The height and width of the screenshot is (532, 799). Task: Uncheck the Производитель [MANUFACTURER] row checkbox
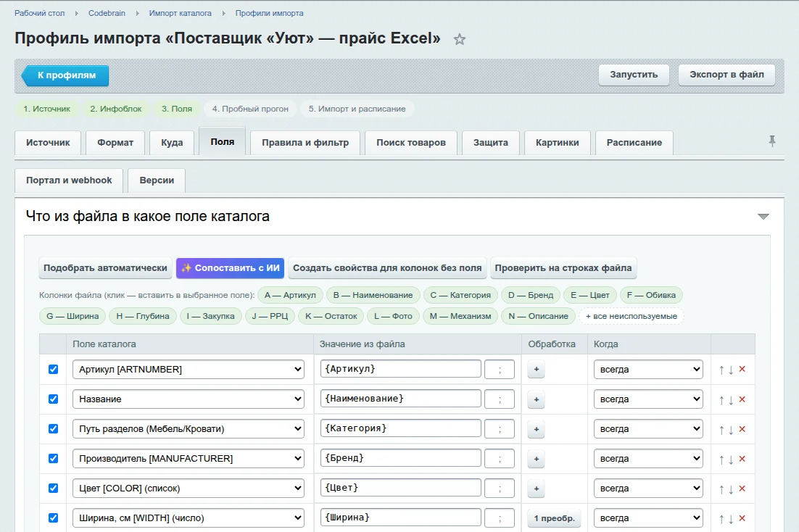[x=53, y=458]
